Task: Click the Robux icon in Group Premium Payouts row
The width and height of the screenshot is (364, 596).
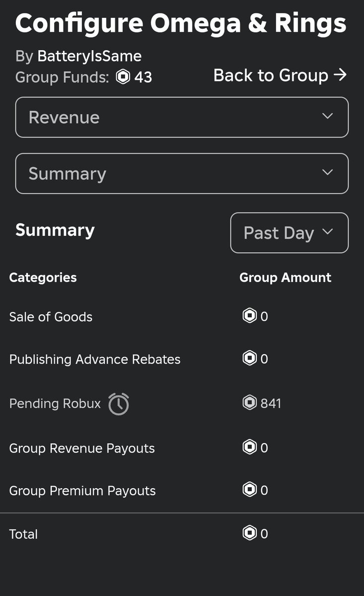Action: tap(249, 490)
